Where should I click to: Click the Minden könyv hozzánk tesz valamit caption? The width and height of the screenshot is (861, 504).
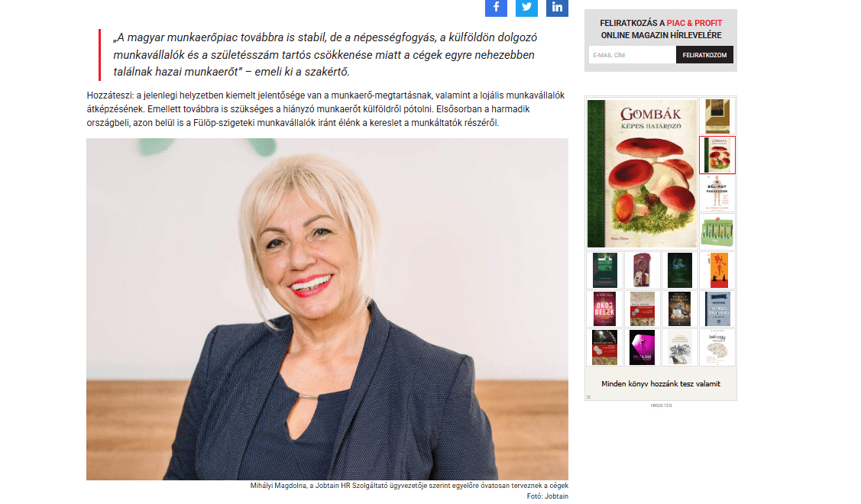click(661, 384)
